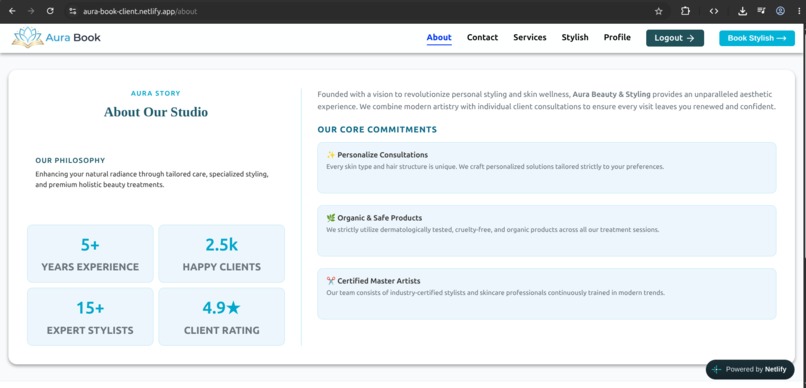Reload the page with the refresh icon

point(50,11)
